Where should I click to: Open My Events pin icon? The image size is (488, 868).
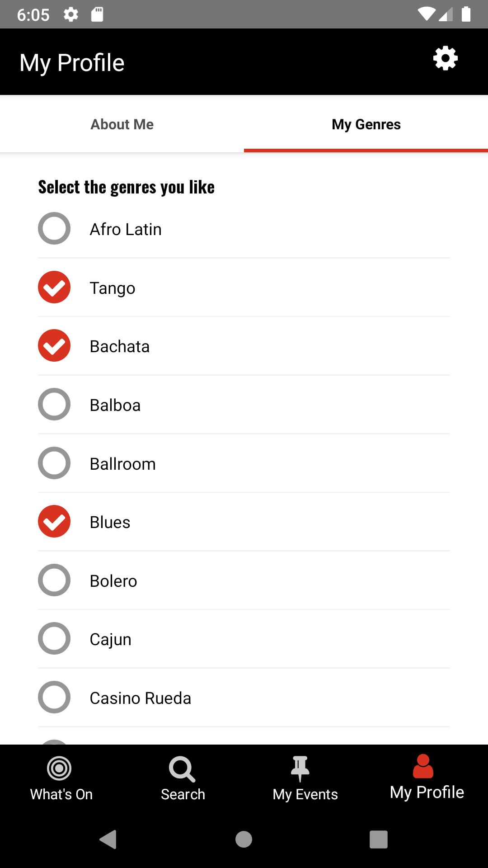point(300,769)
